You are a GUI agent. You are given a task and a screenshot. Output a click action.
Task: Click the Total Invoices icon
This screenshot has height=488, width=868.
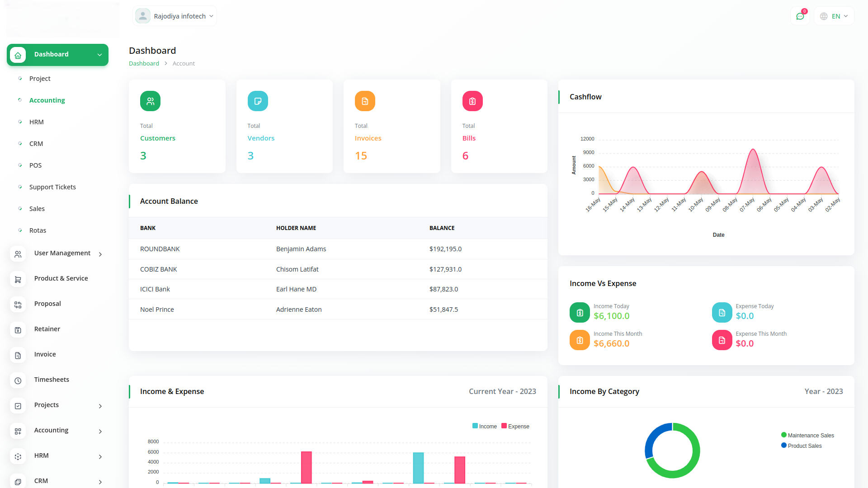click(365, 101)
